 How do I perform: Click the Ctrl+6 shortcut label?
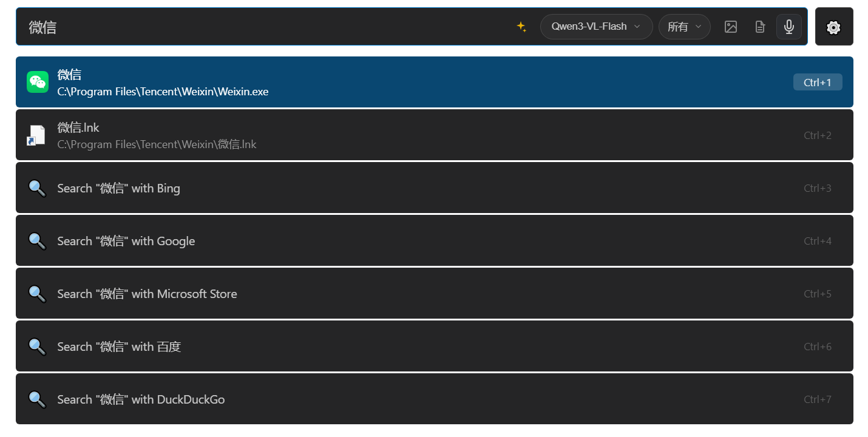818,347
